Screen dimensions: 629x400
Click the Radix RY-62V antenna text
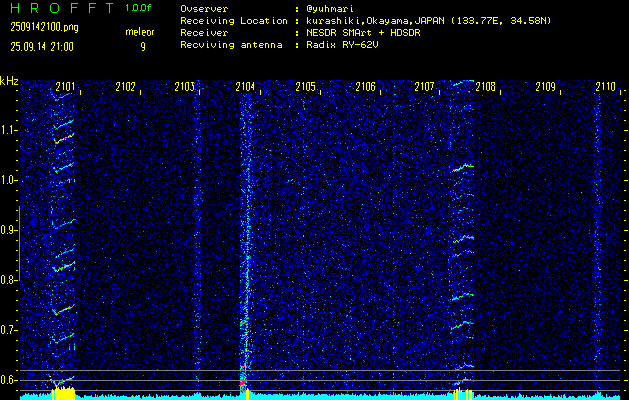tap(342, 45)
